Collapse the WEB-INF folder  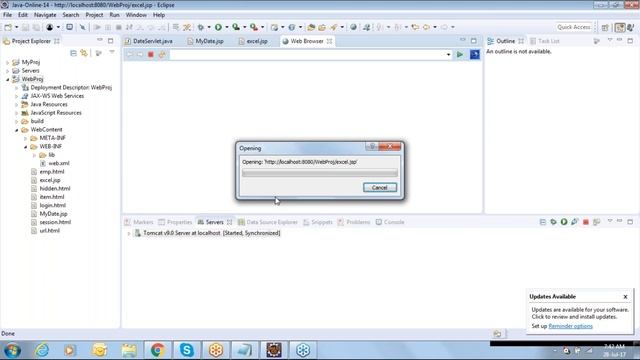[x=25, y=147]
